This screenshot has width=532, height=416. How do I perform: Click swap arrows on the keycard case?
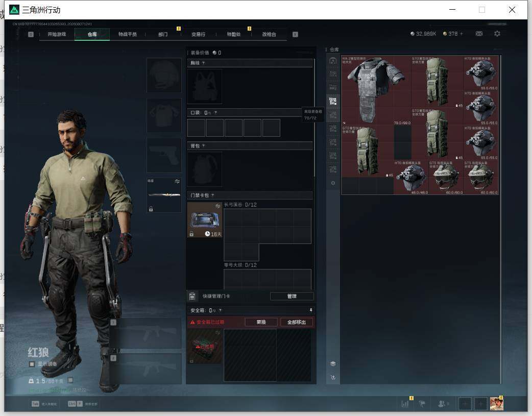click(217, 206)
